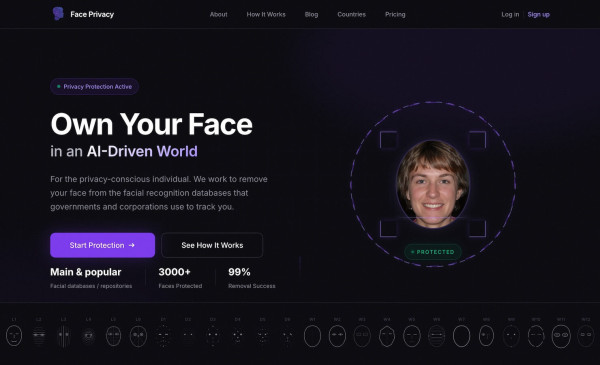The image size is (600, 365).
Task: Select the W6 striped oval face icon
Action: [x=437, y=336]
